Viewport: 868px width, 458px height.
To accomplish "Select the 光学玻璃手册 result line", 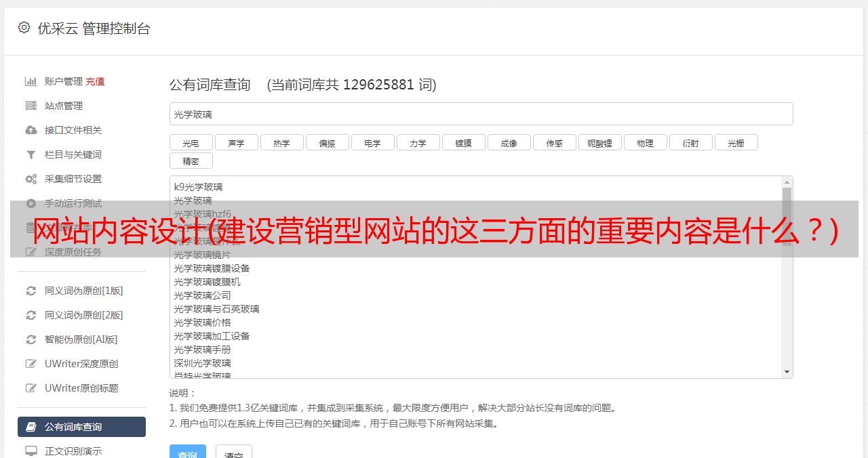I will [x=202, y=350].
